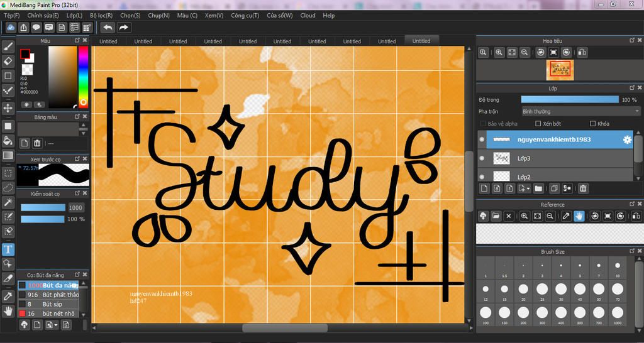Click the navigator canvas thumbnail
644x343 pixels.
[560, 70]
